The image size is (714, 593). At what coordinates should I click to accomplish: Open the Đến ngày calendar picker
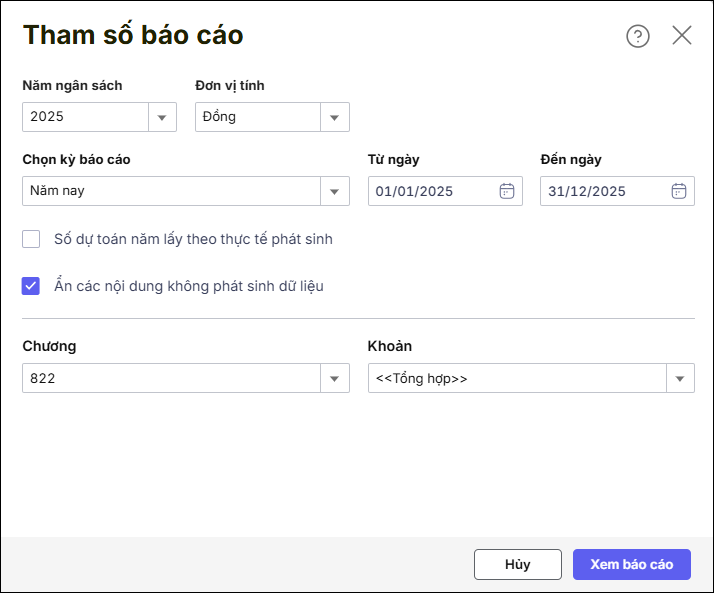click(x=679, y=191)
